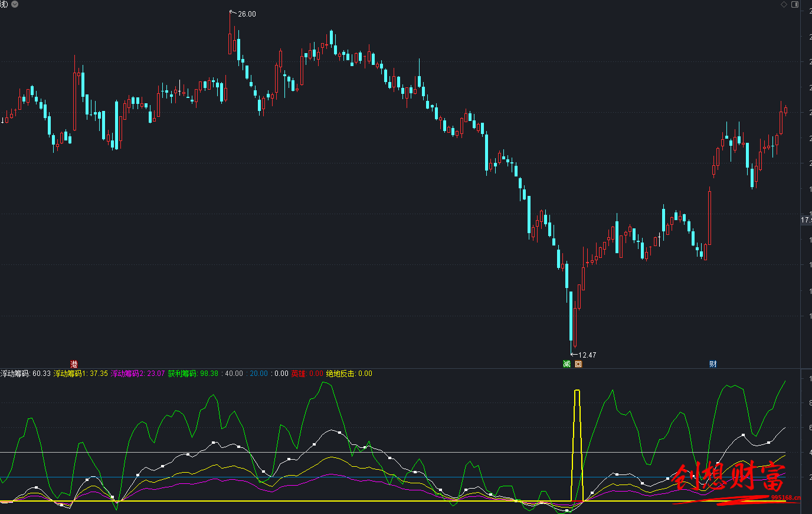This screenshot has width=812, height=514.
Task: Click the red 港 event marker
Action: 74,364
